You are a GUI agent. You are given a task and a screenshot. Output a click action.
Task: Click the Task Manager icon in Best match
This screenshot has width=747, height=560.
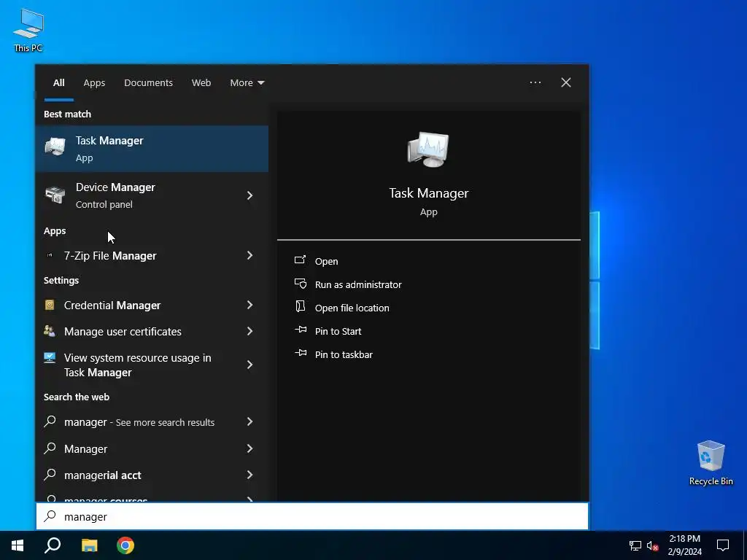coord(55,146)
